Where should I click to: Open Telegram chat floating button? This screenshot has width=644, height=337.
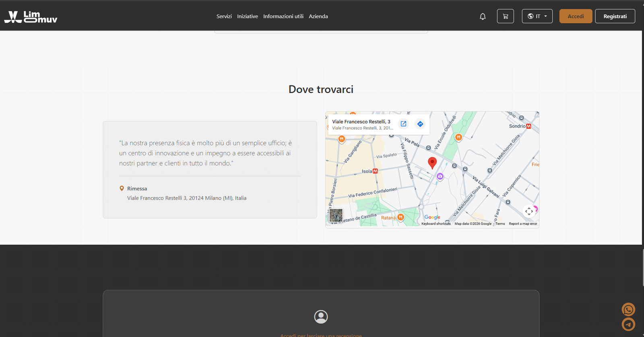(x=628, y=324)
